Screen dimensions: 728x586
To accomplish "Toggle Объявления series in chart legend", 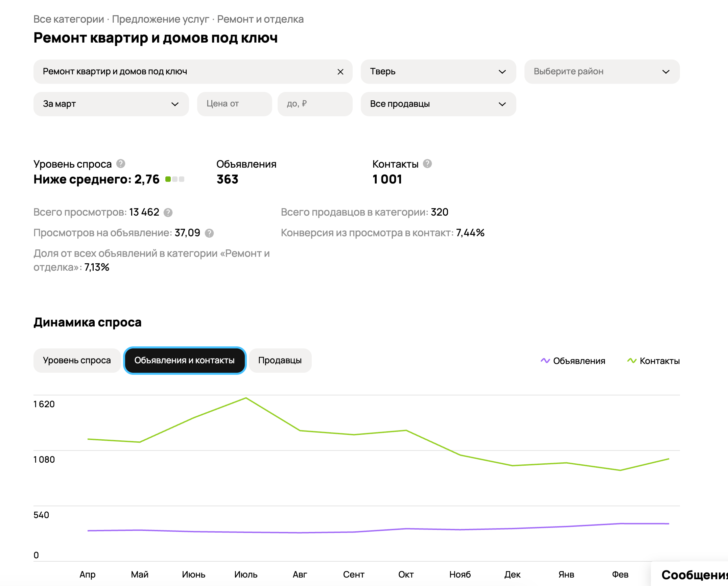I will [579, 361].
